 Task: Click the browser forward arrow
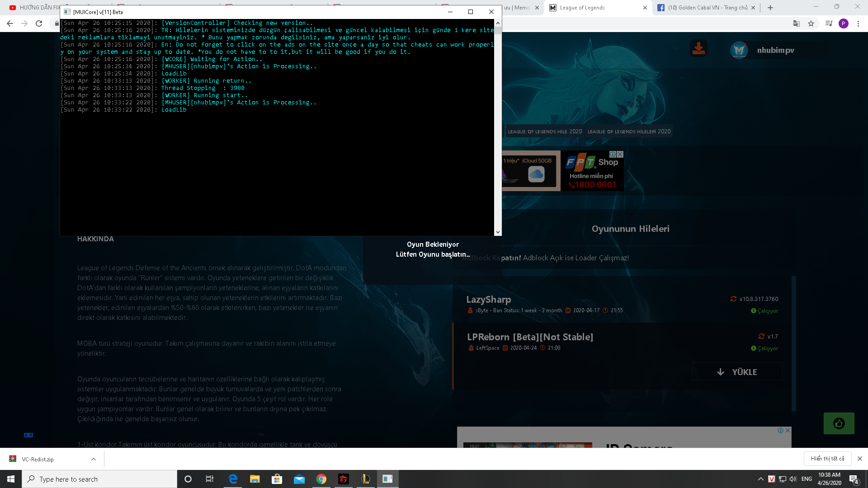click(x=24, y=23)
